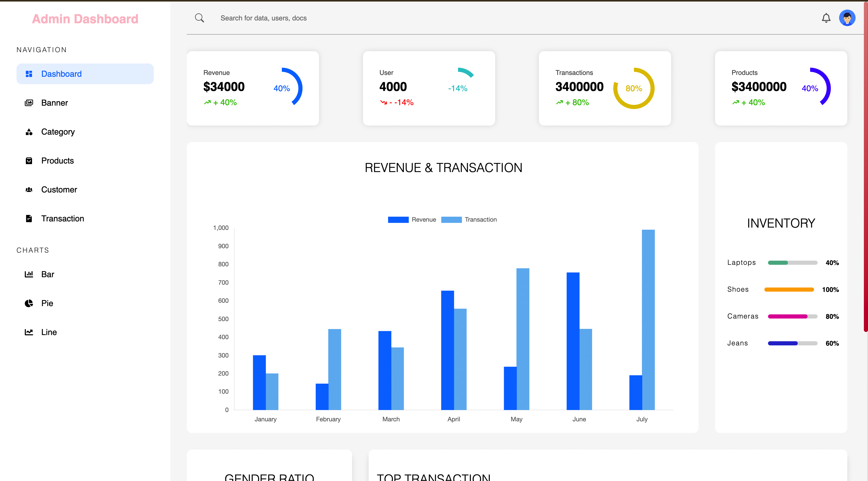
Task: Click the Admin Dashboard title link
Action: (x=85, y=19)
